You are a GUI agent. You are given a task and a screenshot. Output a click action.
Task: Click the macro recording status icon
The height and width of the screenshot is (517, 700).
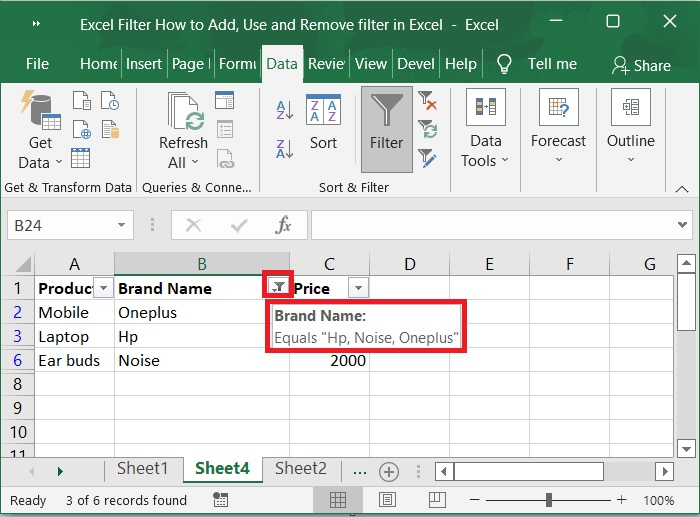[x=221, y=500]
